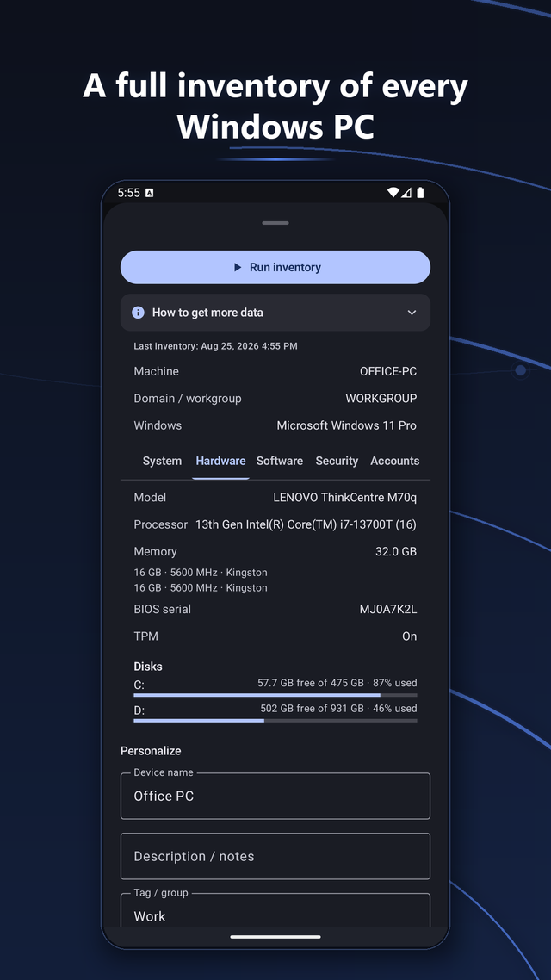Click the info icon beside How to get more data
Screen dimensions: 551x980
[138, 313]
